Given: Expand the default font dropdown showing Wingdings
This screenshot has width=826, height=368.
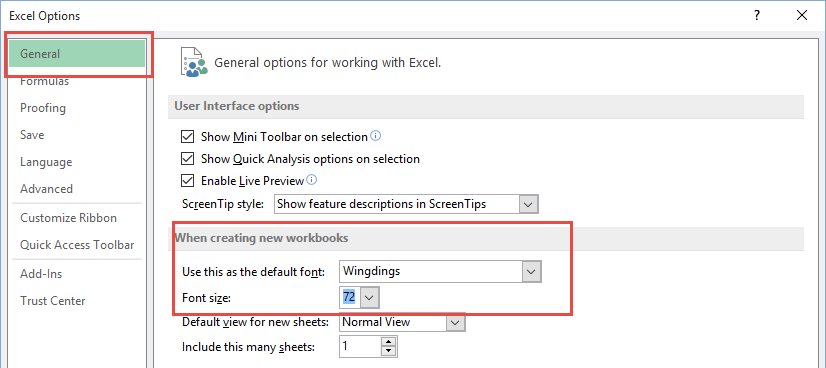Looking at the screenshot, I should (532, 272).
